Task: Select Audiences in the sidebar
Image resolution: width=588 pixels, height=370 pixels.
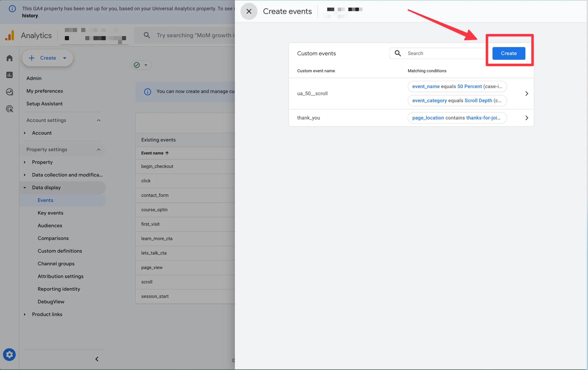Action: point(50,226)
